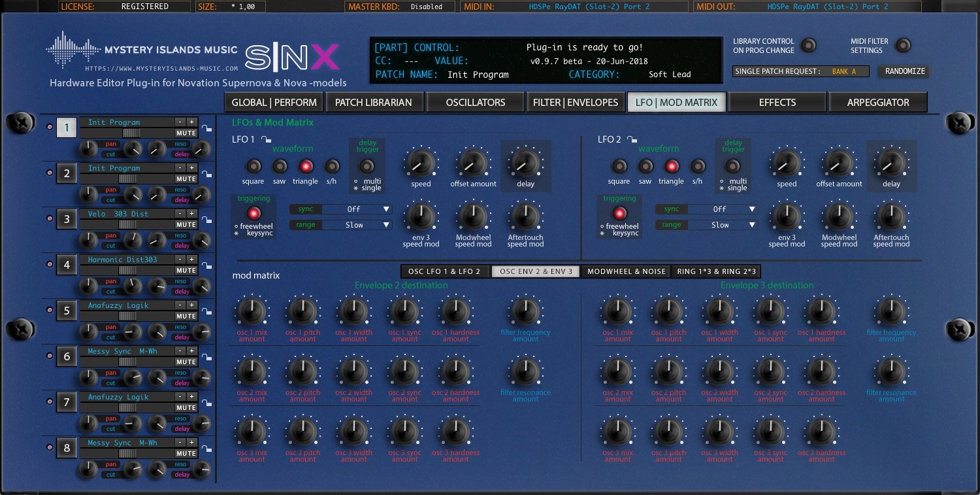
Task: Click the RANDOMIZE button
Action: pyautogui.click(x=904, y=71)
